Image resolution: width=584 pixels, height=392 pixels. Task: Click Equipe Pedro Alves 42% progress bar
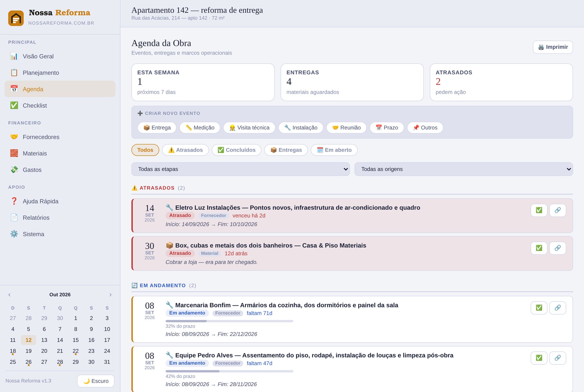[229, 371]
